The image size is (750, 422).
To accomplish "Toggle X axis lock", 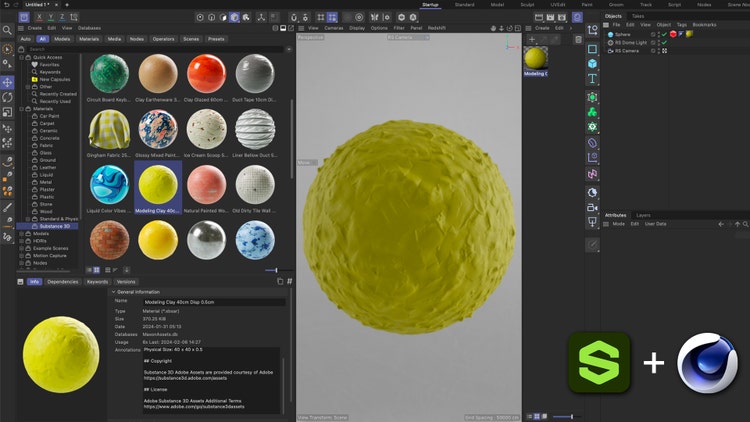I will coord(39,17).
